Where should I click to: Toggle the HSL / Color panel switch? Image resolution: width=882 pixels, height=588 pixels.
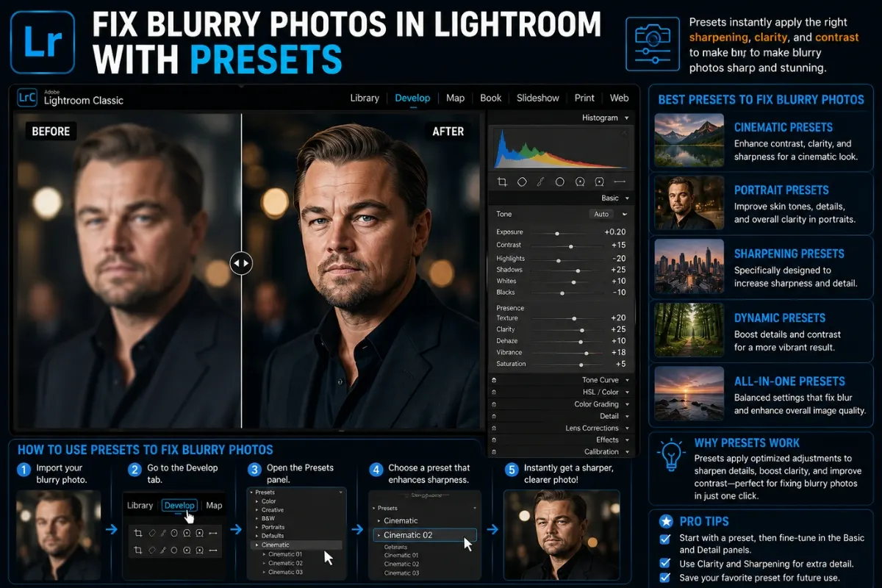click(493, 392)
